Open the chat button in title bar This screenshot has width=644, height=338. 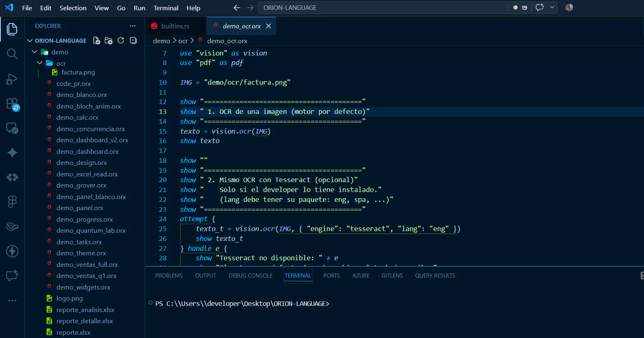click(x=540, y=7)
